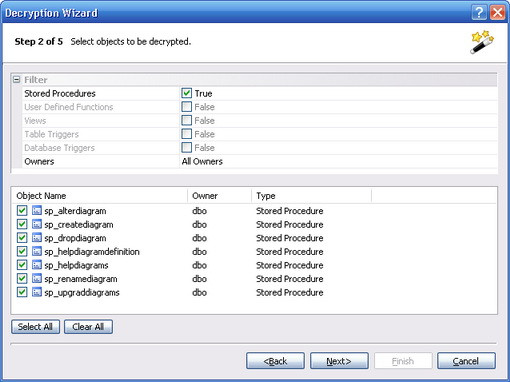Click the Stored Procedure type cell for sp_dropdiagram
This screenshot has width=510, height=382.
point(290,238)
